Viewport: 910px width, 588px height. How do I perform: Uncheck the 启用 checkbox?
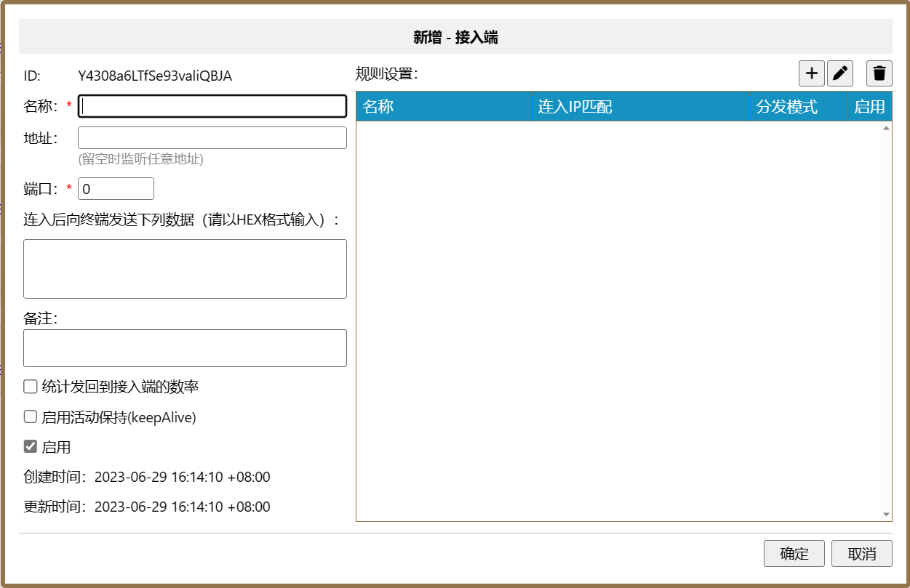[31, 446]
